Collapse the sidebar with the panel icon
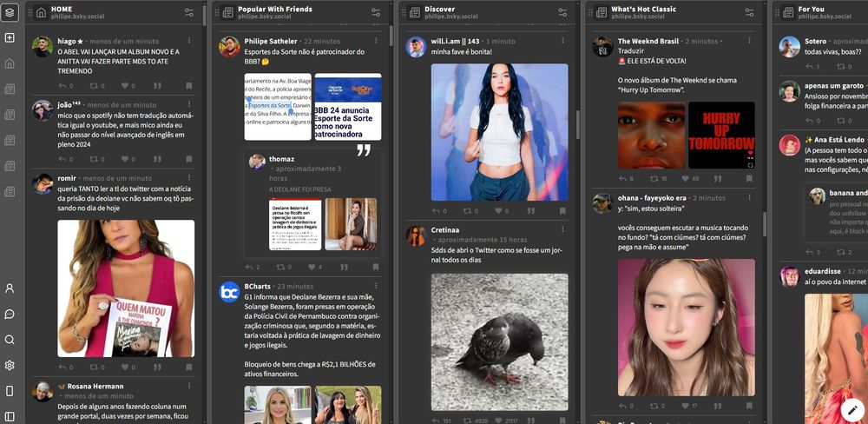The height and width of the screenshot is (424, 868). tap(10, 416)
